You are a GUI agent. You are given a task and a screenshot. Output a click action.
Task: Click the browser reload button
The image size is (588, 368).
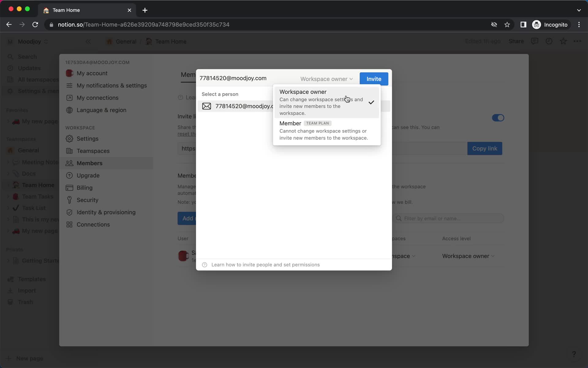point(35,25)
